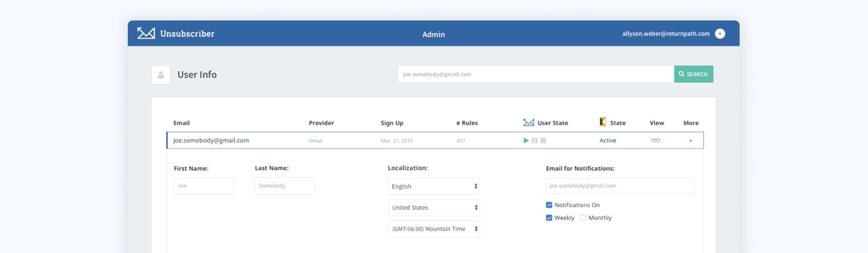Focus the joe.somebody@gmail.com search field

(536, 74)
